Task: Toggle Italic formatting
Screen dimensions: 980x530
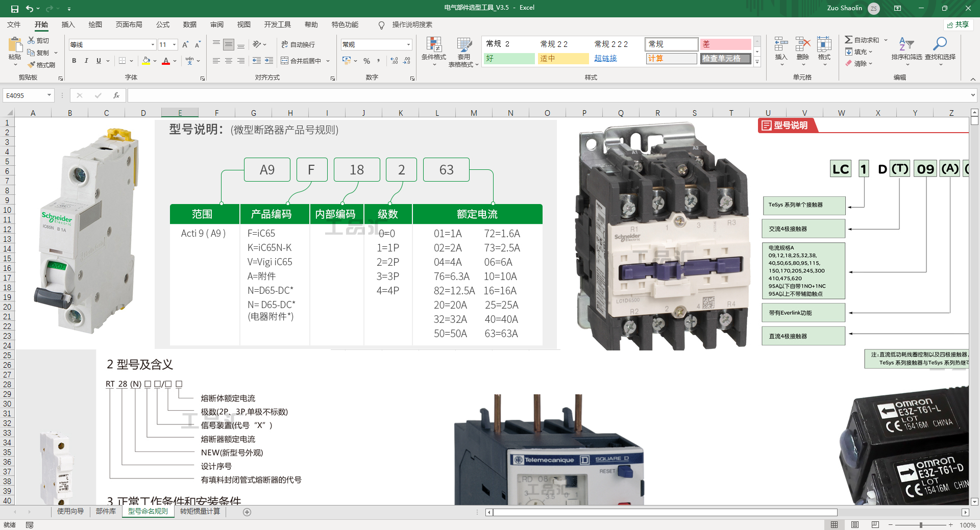Action: click(x=86, y=61)
